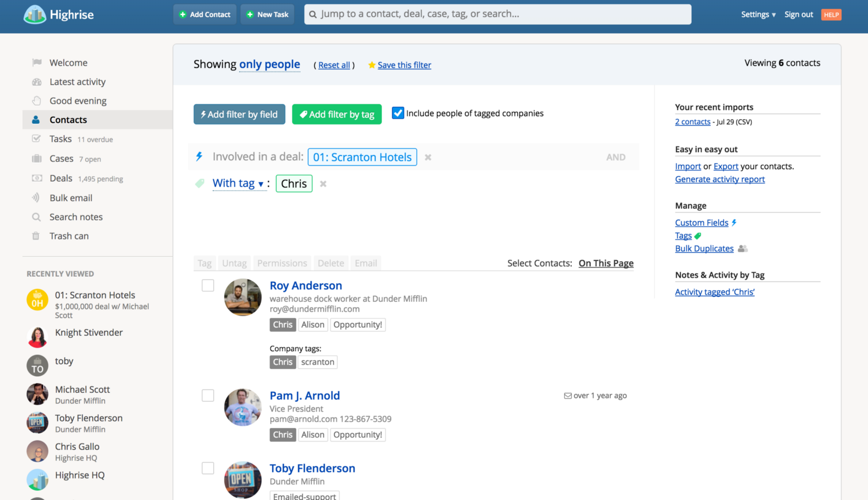Click the lightning icon beside Custom Fields
The image size is (868, 500).
coord(734,223)
